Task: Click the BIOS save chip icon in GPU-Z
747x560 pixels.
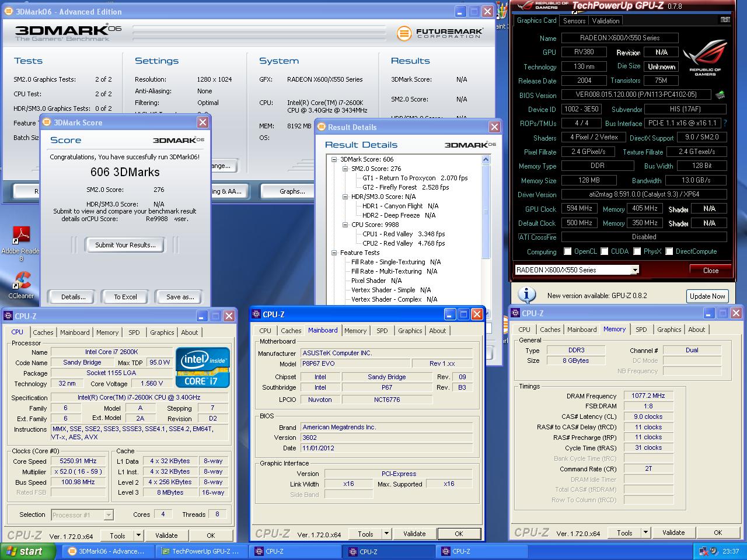Action: (x=720, y=94)
